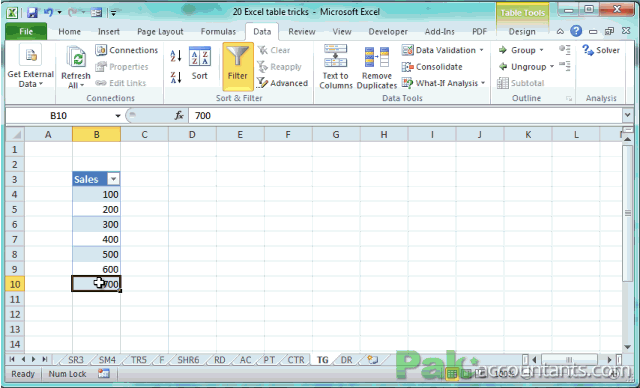Click the Select All corner button
Viewport: 640px width, 388px height.
coord(15,134)
